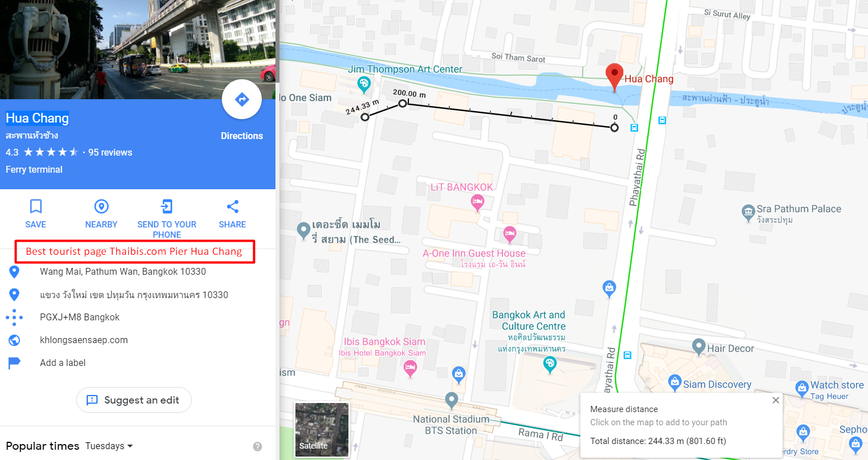This screenshot has width=868, height=460.
Task: Click the Share icon
Action: (x=233, y=206)
